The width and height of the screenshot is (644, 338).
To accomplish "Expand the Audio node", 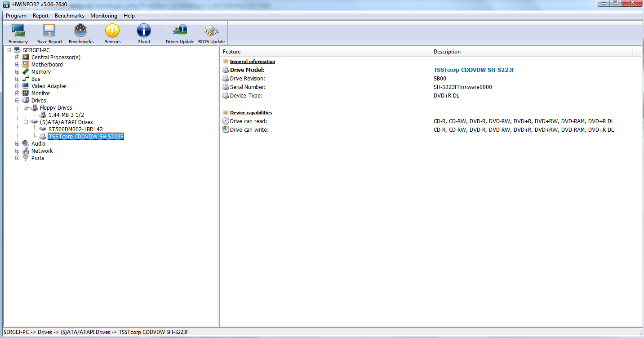I will tap(18, 144).
